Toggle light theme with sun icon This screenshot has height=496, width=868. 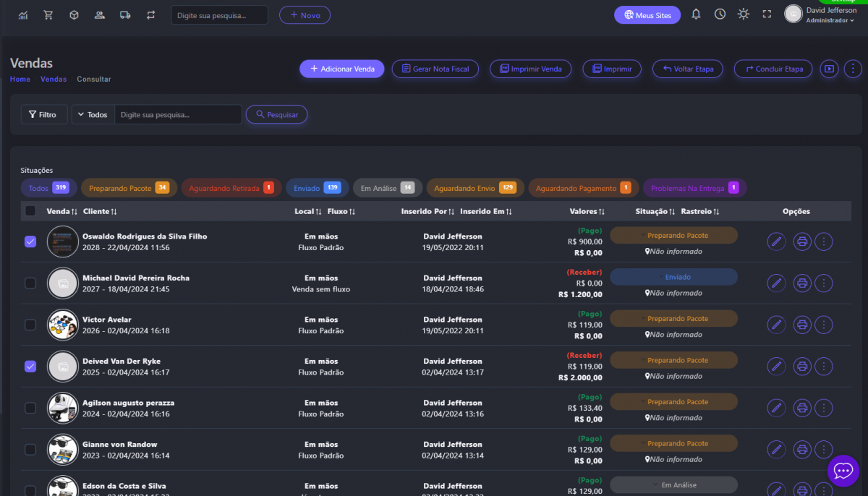pyautogui.click(x=743, y=14)
